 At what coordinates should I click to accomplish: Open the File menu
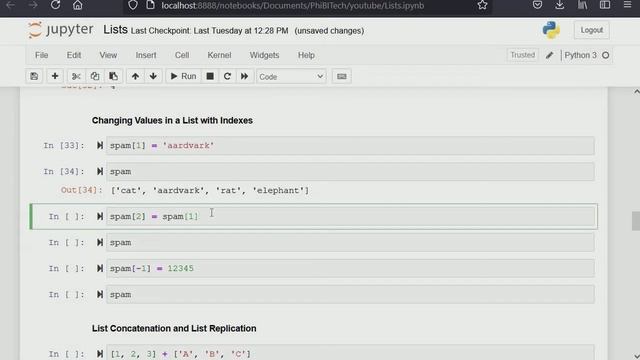pos(42,55)
